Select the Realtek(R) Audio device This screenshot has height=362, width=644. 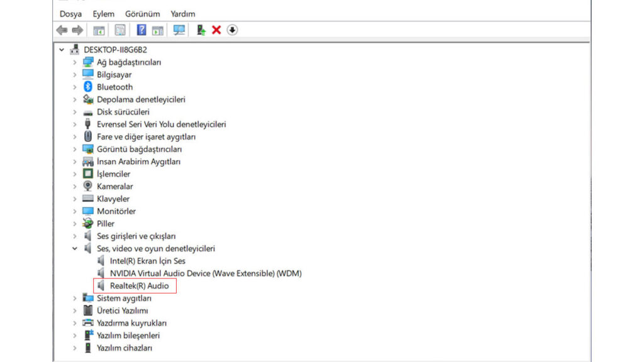(x=139, y=286)
